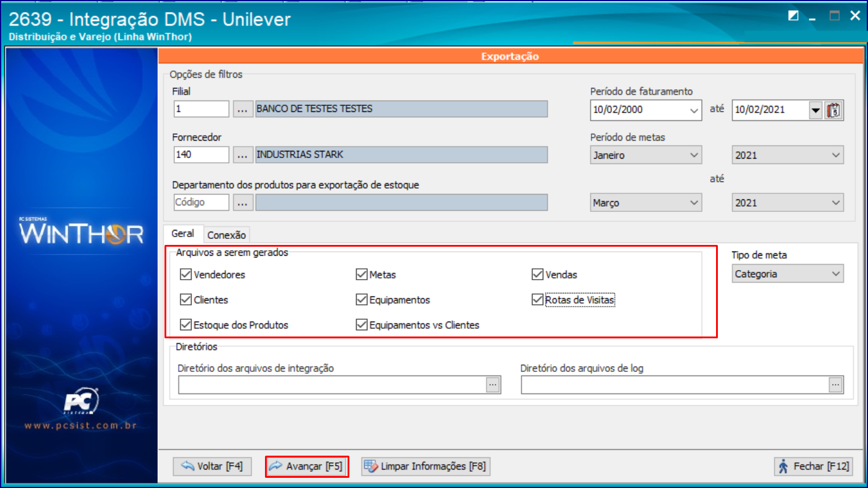Uncheck the Vendedores checkbox

pos(185,275)
